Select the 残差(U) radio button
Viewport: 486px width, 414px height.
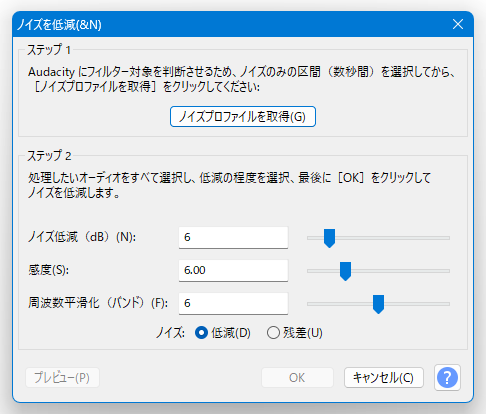pyautogui.click(x=295, y=333)
